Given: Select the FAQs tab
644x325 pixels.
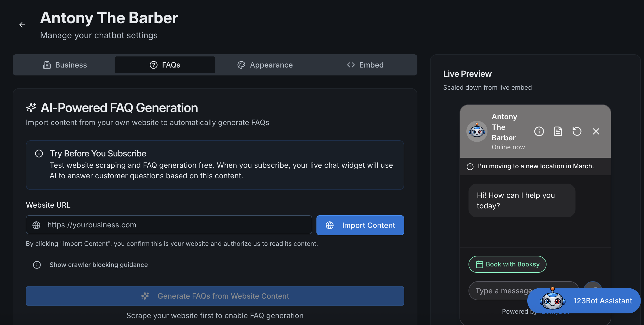Looking at the screenshot, I should 165,65.
